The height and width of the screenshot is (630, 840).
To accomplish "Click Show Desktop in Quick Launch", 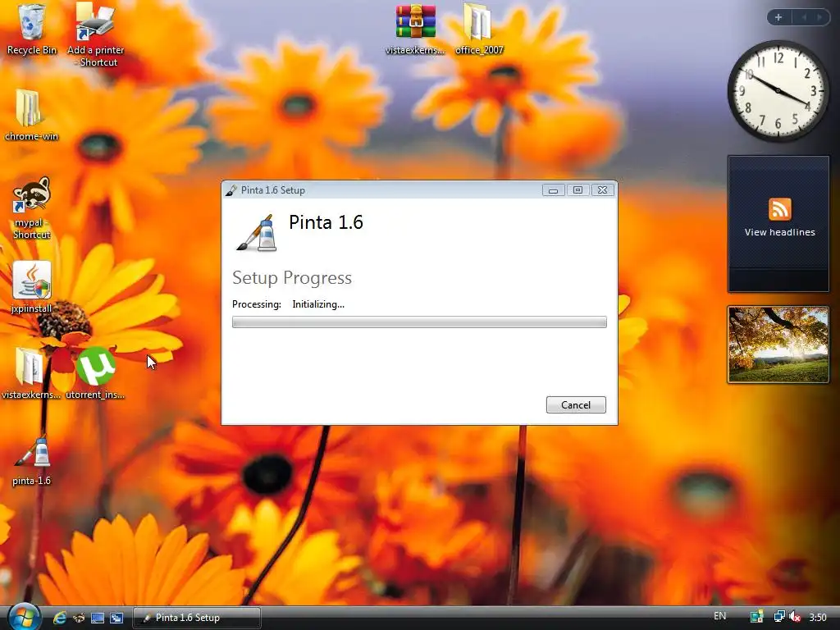I will (x=98, y=618).
